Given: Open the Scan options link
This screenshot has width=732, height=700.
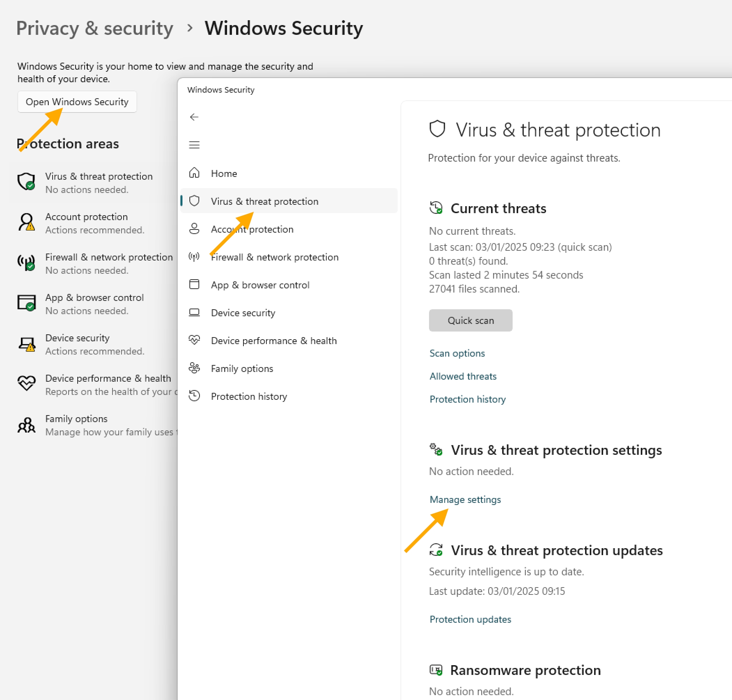Looking at the screenshot, I should click(x=457, y=353).
